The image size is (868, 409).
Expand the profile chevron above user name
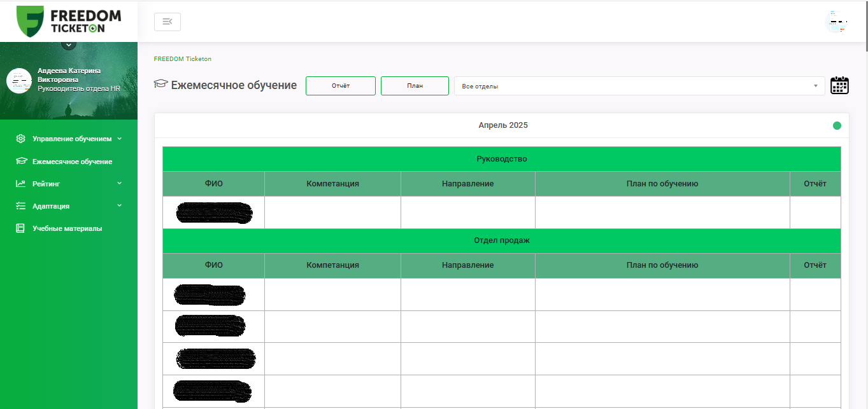[69, 45]
